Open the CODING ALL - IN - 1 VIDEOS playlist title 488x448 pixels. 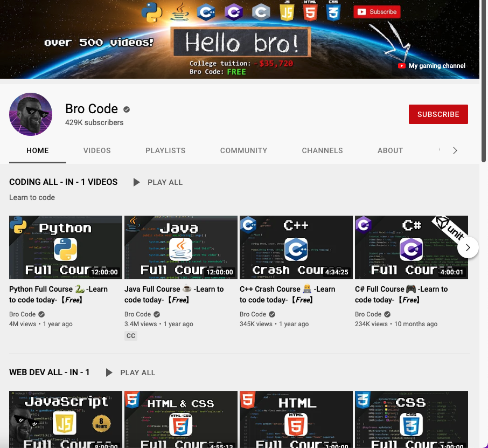click(64, 182)
